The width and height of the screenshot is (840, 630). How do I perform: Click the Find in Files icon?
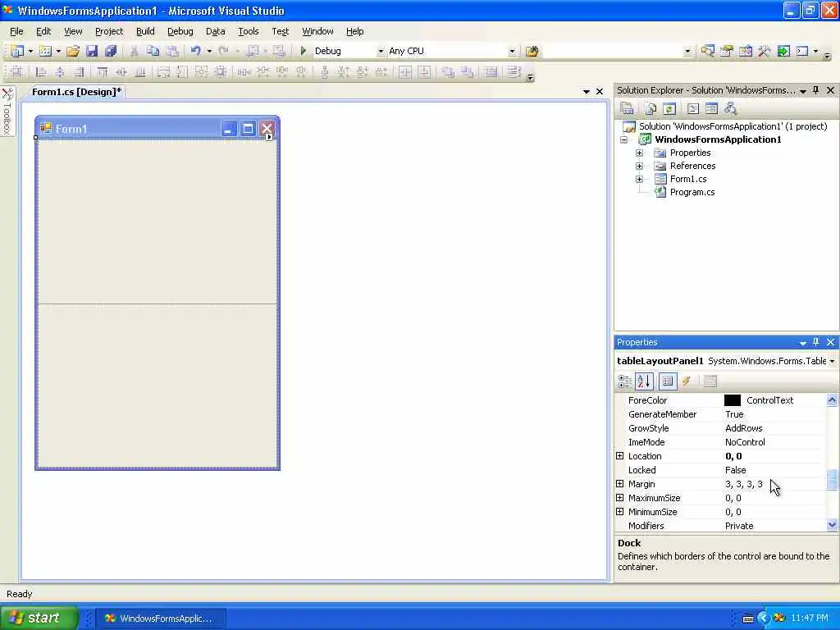tap(532, 51)
